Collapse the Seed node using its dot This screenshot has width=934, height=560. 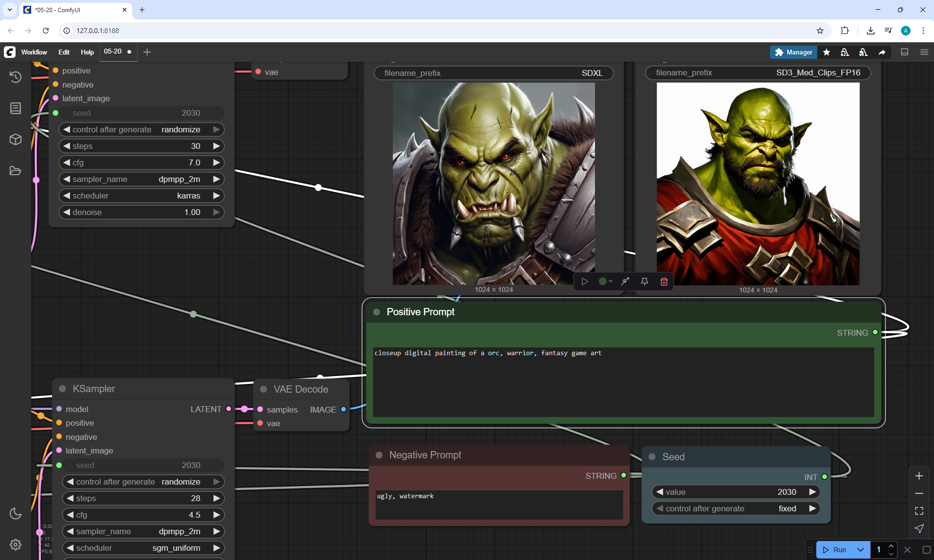tap(652, 457)
